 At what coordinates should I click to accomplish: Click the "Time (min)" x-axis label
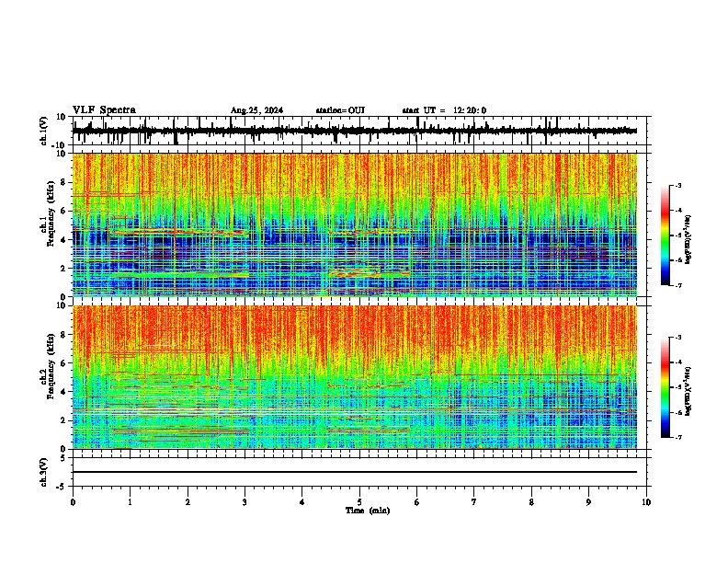tap(368, 511)
